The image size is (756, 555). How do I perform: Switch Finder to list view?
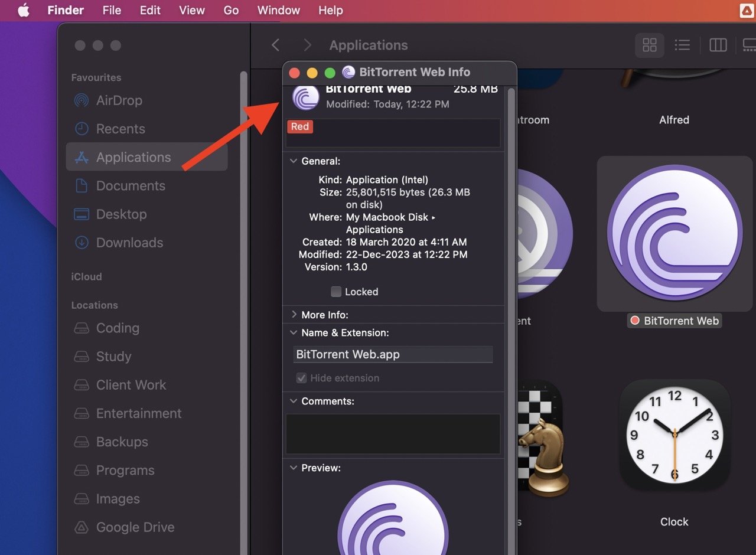click(x=682, y=45)
